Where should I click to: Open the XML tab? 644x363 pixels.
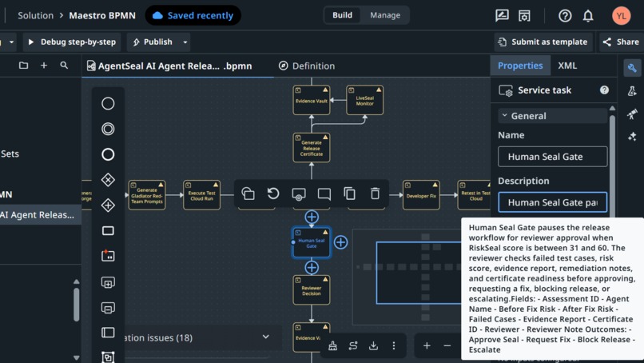pos(567,66)
